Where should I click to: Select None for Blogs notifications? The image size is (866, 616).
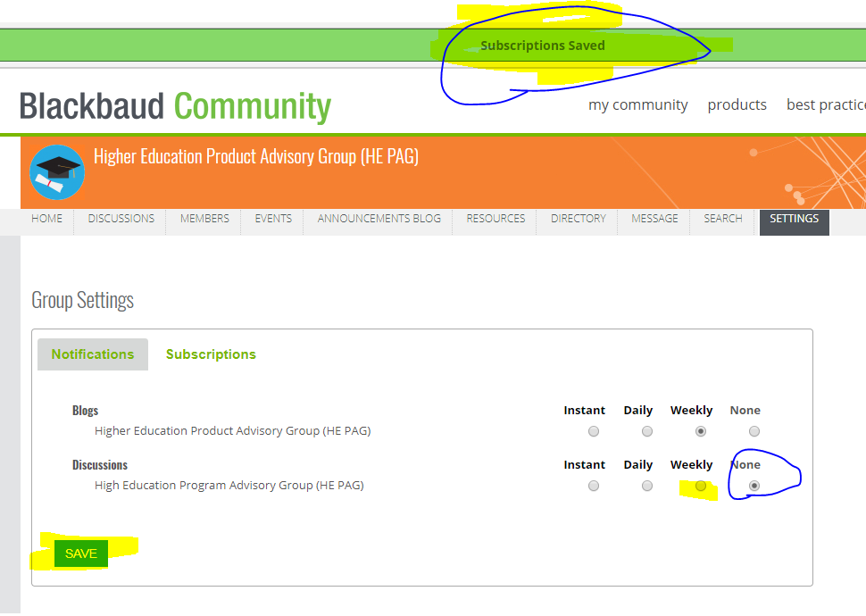(754, 431)
